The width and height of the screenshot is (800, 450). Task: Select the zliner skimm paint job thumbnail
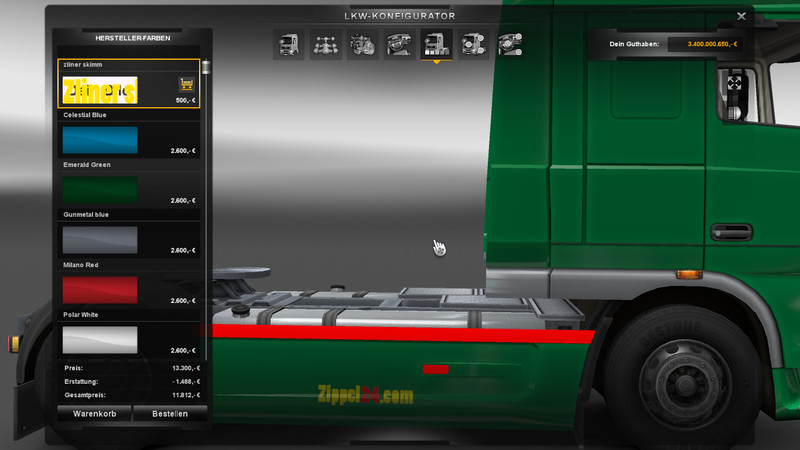tap(100, 90)
